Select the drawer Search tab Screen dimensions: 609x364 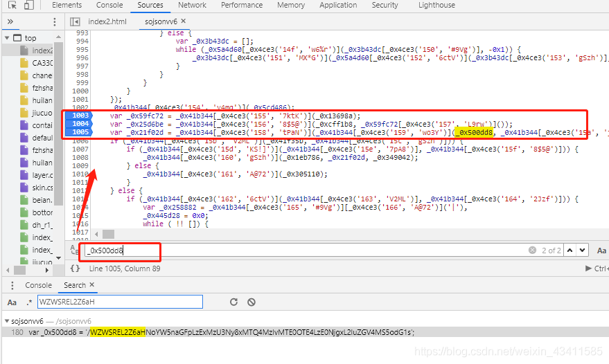(75, 285)
